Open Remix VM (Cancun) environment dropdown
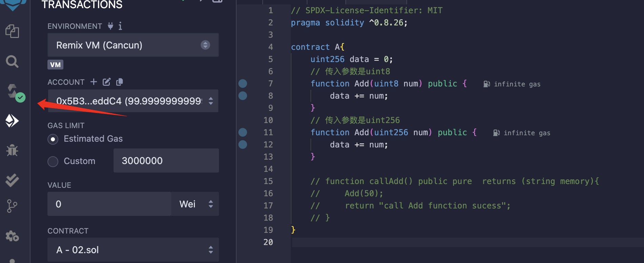Image resolution: width=644 pixels, height=263 pixels. [133, 45]
